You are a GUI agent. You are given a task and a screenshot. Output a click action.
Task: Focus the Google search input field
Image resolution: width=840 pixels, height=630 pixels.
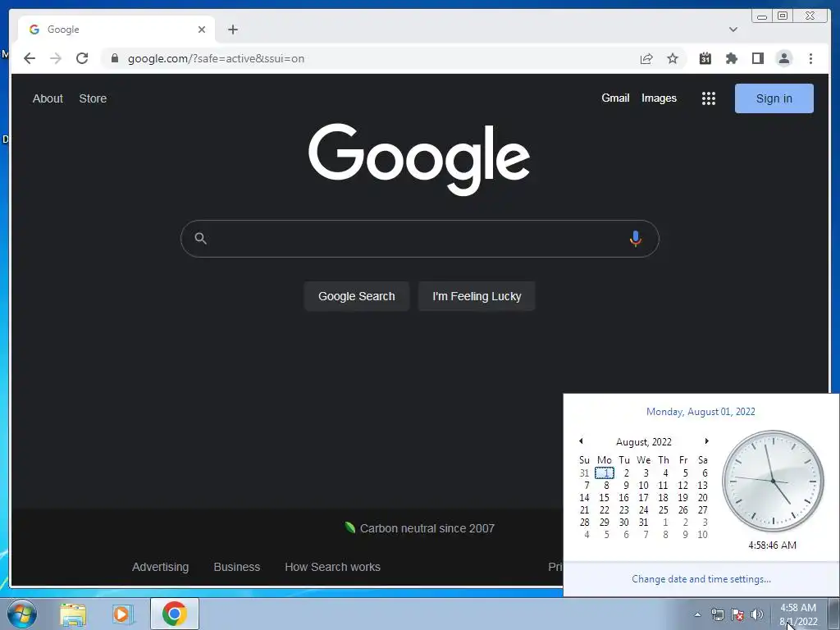[x=419, y=239]
